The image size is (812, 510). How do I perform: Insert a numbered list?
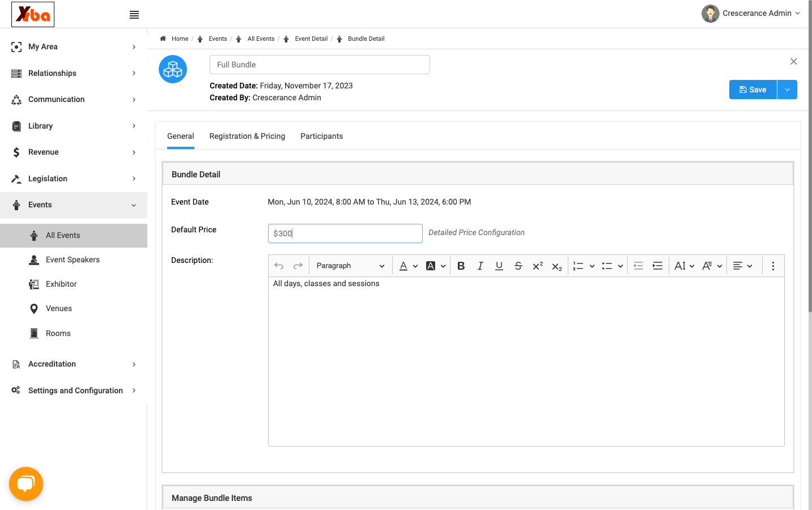point(578,266)
